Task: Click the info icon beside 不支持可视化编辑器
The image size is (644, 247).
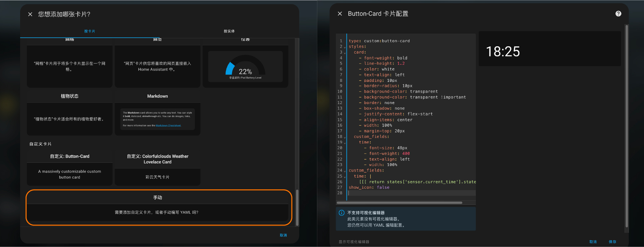Action: point(341,213)
